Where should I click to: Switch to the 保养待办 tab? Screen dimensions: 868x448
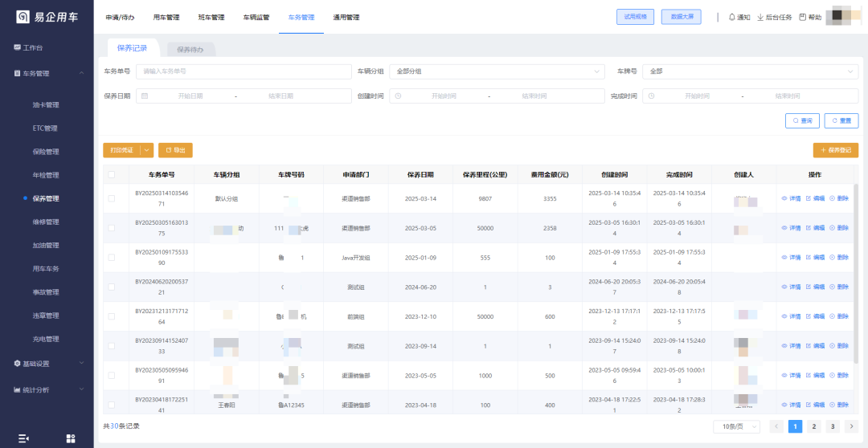pos(190,50)
